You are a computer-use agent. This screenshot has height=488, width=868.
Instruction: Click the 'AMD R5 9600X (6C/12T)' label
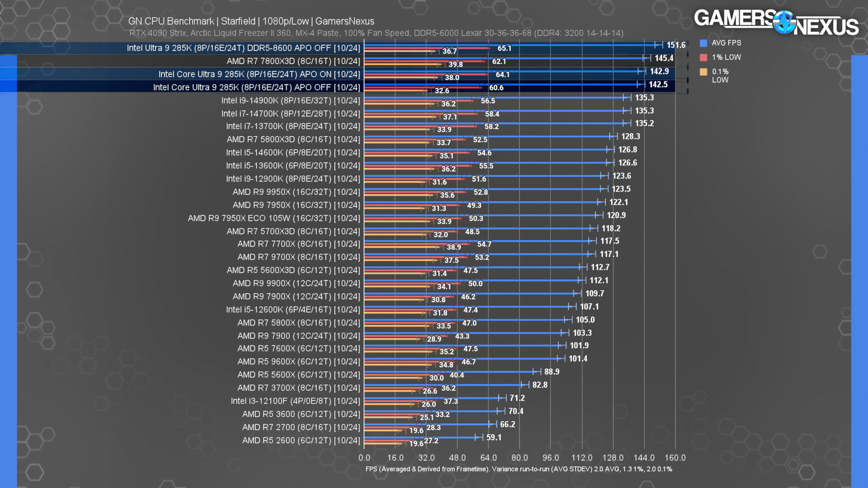[x=299, y=361]
